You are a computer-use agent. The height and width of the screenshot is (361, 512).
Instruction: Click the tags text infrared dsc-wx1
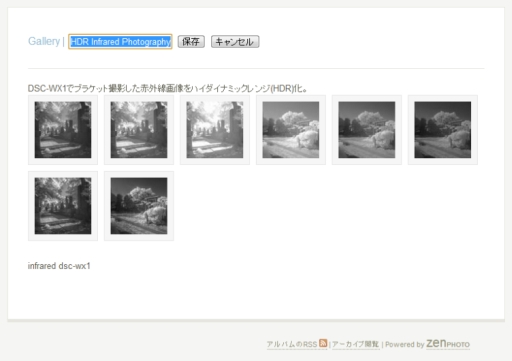(59, 266)
